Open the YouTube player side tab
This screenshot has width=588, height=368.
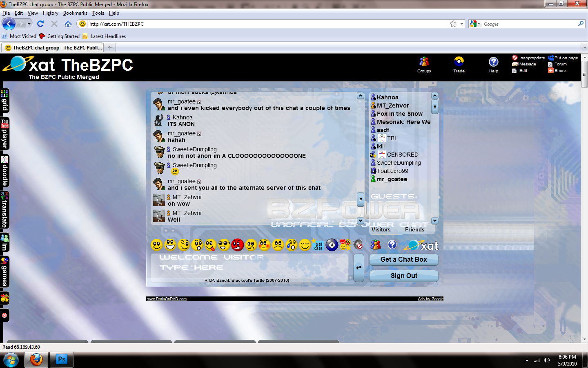[4, 134]
